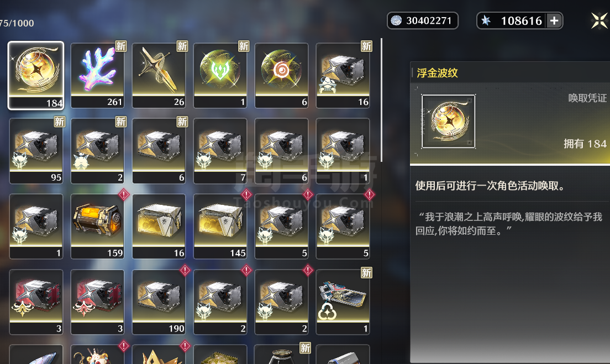Select the golden orb item with 184 count
The image size is (610, 364).
36,76
